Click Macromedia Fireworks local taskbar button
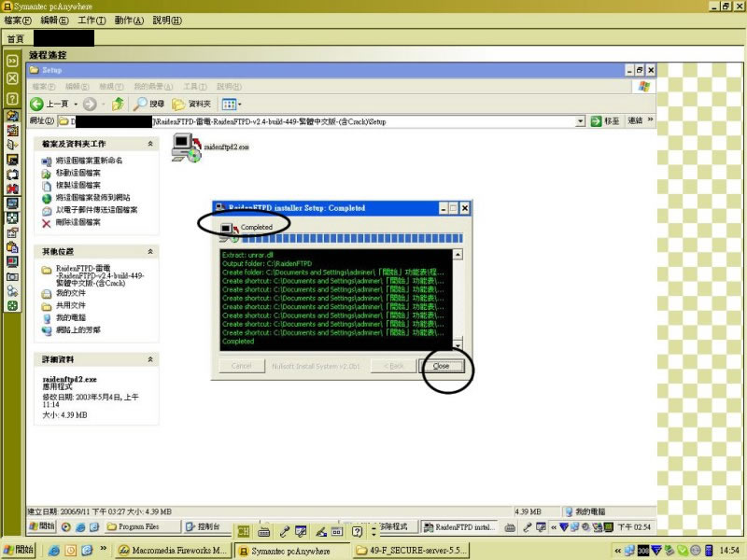Image resolution: width=747 pixels, height=560 pixels. coord(174,551)
